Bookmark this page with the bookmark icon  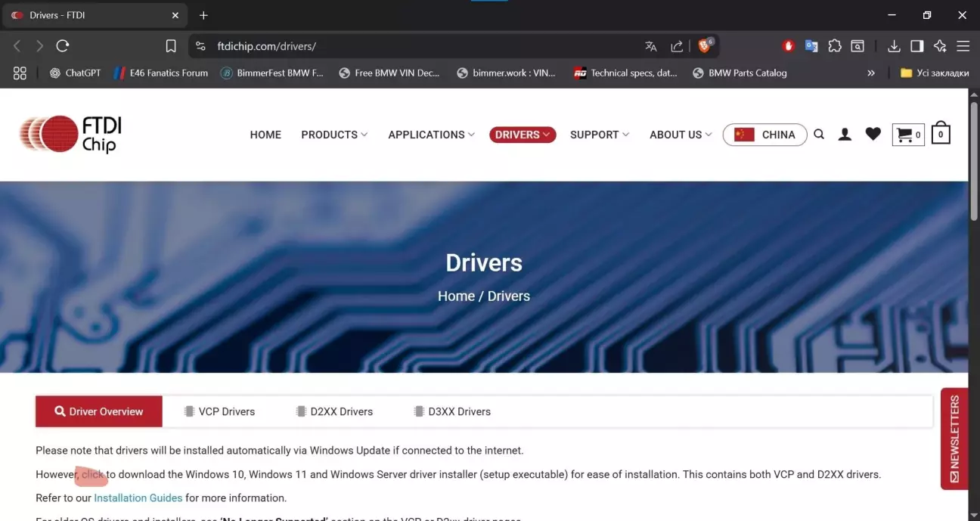coord(171,46)
